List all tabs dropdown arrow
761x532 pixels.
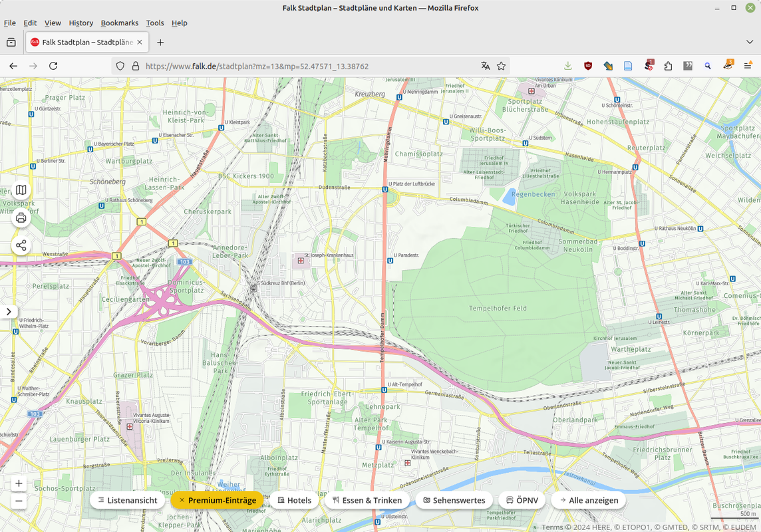(749, 42)
